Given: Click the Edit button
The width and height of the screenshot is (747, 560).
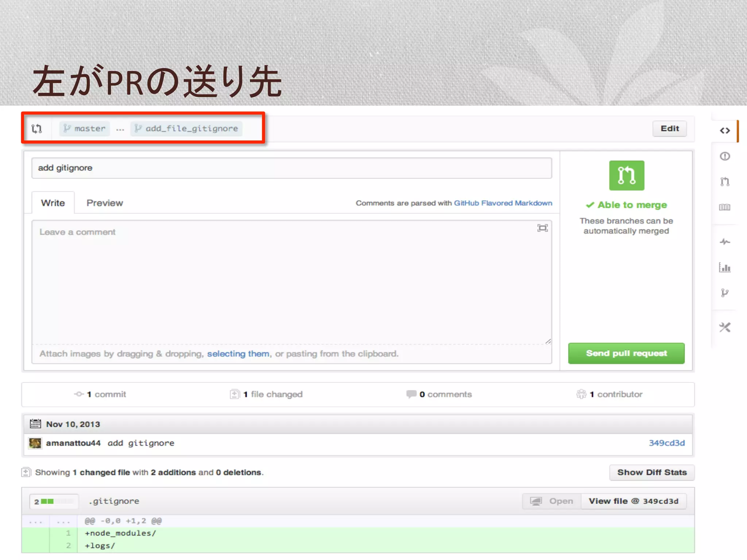Looking at the screenshot, I should [669, 129].
